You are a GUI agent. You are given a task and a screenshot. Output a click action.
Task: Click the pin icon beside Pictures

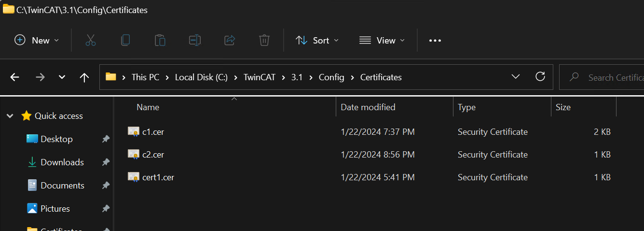pos(106,209)
